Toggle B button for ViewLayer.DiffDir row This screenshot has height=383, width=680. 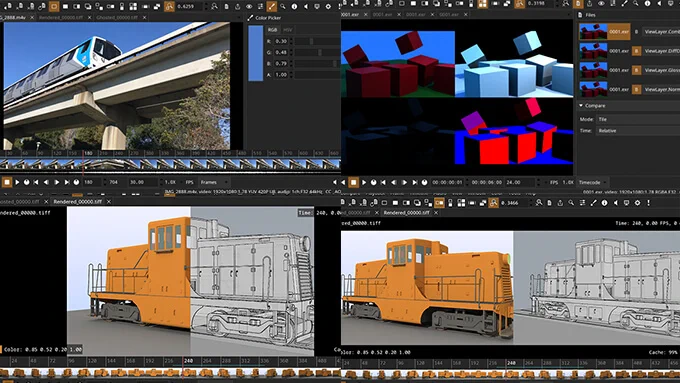[636, 51]
